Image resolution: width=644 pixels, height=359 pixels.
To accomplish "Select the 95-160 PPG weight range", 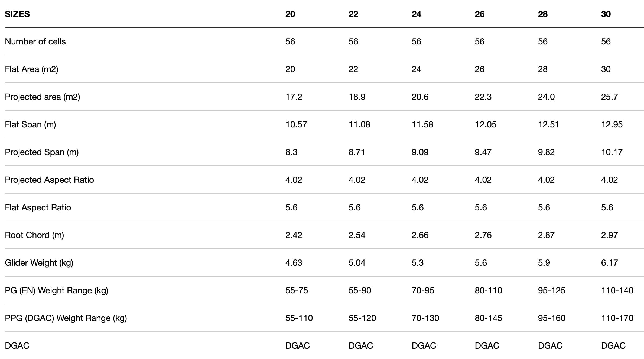I will (552, 318).
